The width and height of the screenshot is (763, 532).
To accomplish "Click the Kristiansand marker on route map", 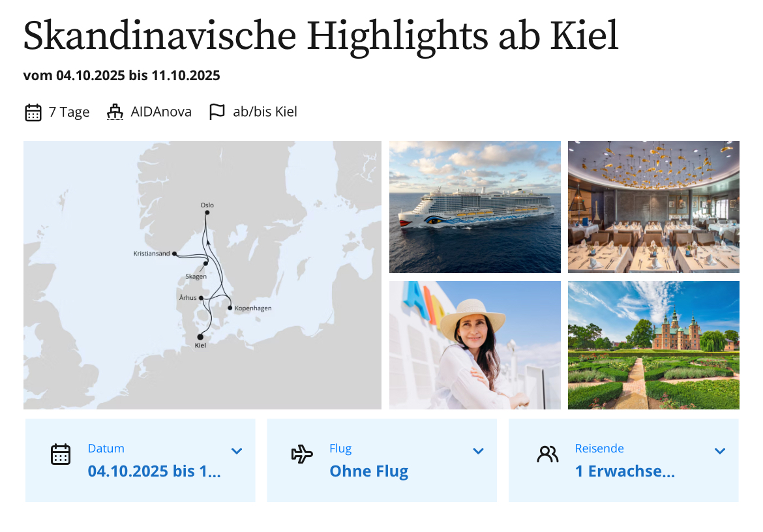I will pos(174,254).
